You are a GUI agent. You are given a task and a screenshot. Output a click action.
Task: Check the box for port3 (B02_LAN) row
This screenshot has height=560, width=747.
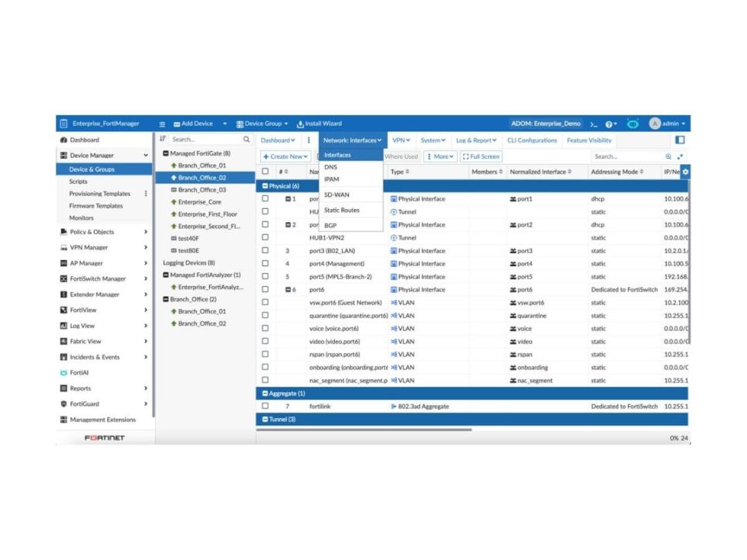click(x=265, y=251)
